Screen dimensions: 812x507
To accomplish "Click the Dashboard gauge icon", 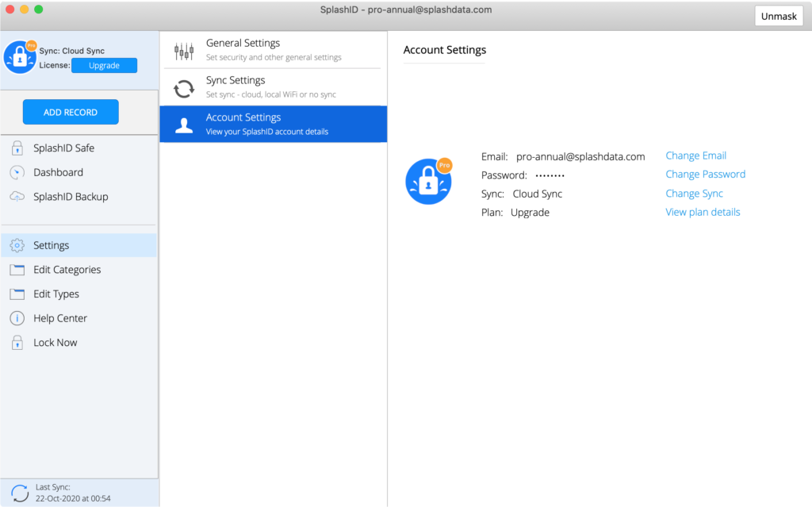I will [x=17, y=172].
